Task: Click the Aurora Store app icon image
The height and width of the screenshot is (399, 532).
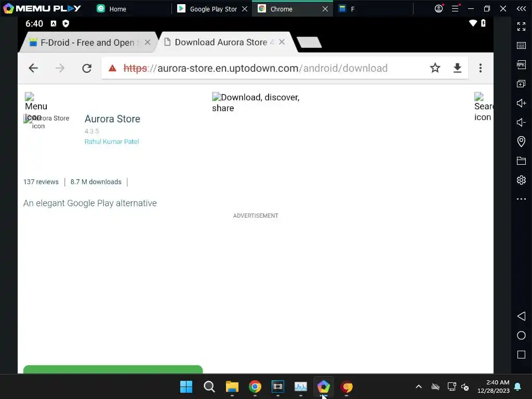Action: tap(46, 122)
